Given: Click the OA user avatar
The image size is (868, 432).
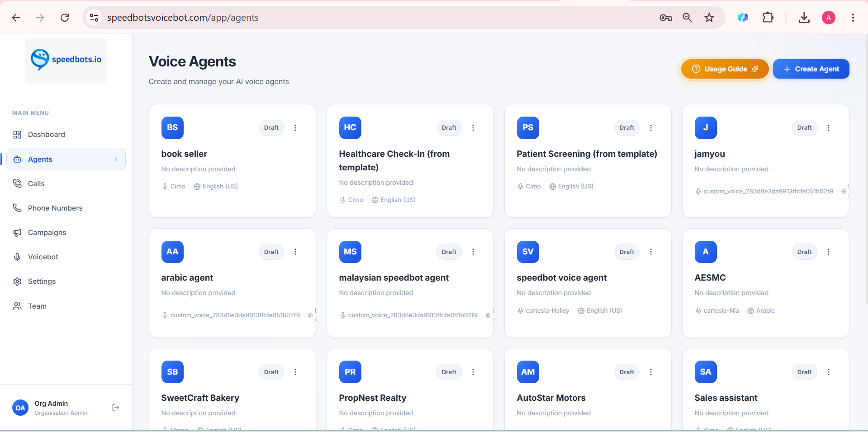Looking at the screenshot, I should coord(20,408).
